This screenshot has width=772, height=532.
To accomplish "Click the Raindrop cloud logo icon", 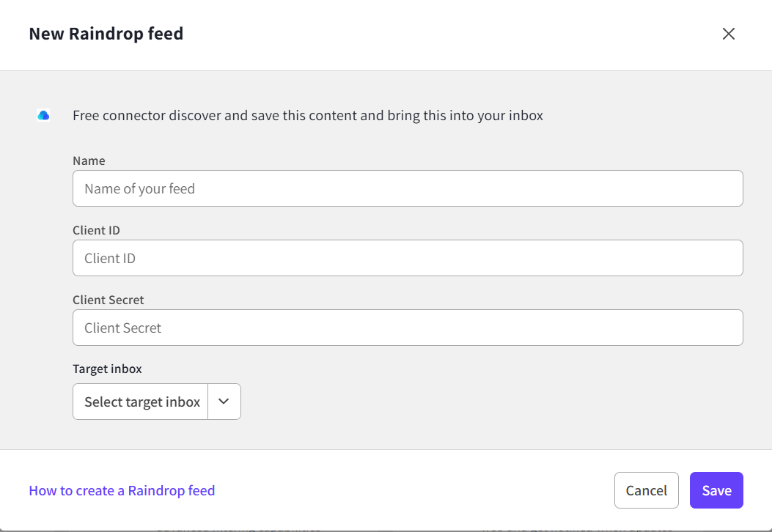I will tap(43, 115).
